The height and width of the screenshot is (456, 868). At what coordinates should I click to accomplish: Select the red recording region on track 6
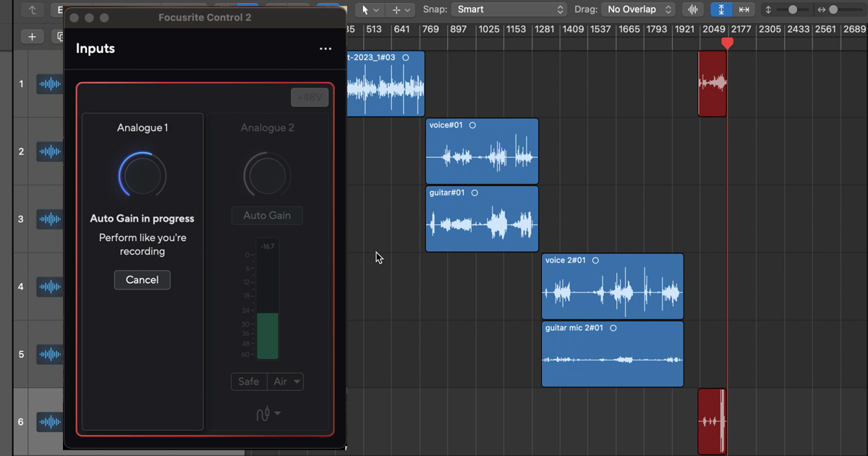click(712, 422)
